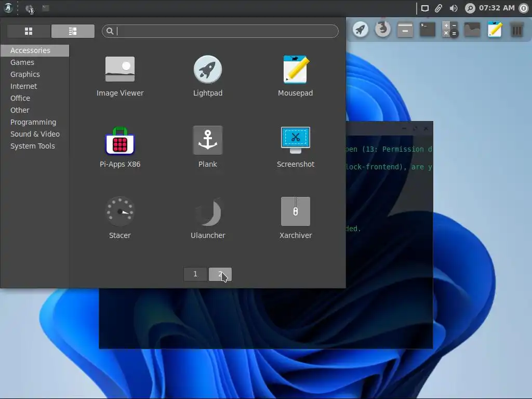Switch launcher to grid view
Viewport: 532px width, 399px height.
(29, 31)
